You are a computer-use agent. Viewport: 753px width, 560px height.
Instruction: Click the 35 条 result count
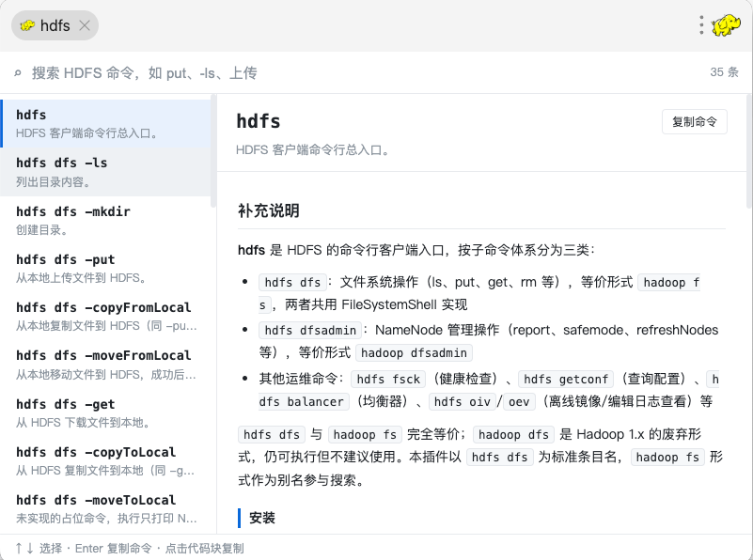724,72
